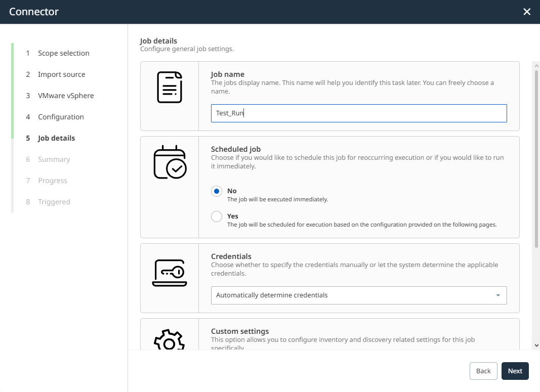Select step 5 Job details
Screen dimensions: 540x392
point(50,139)
